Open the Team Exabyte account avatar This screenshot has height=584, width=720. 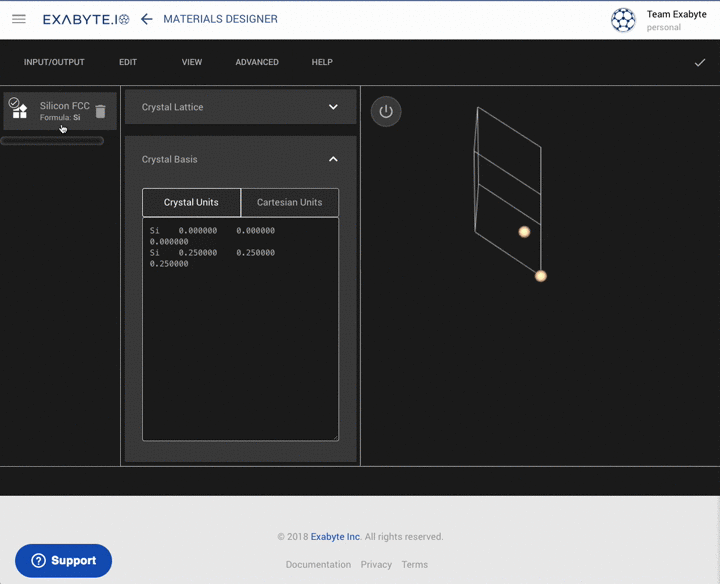[623, 20]
